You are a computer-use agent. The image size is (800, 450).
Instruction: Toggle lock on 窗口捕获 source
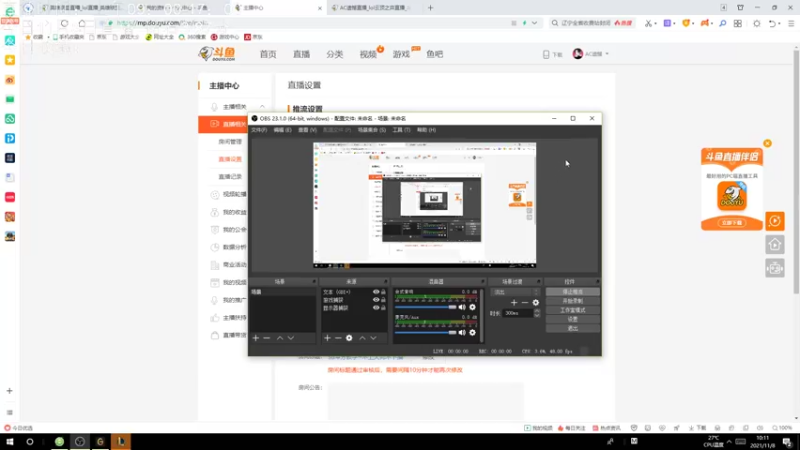pyautogui.click(x=383, y=300)
